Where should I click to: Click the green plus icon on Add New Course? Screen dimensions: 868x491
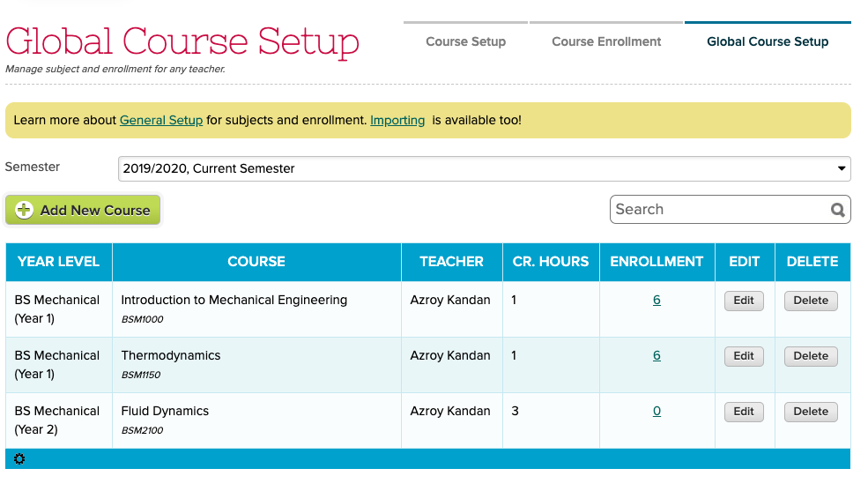point(25,210)
